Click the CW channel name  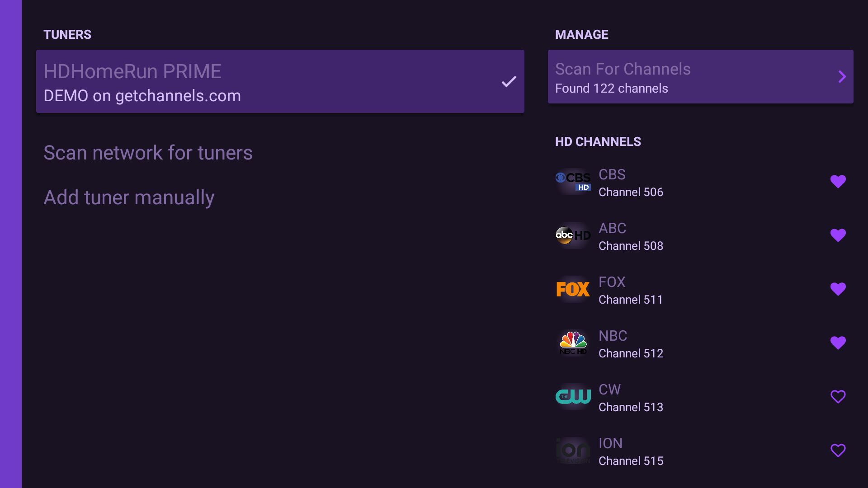click(609, 389)
